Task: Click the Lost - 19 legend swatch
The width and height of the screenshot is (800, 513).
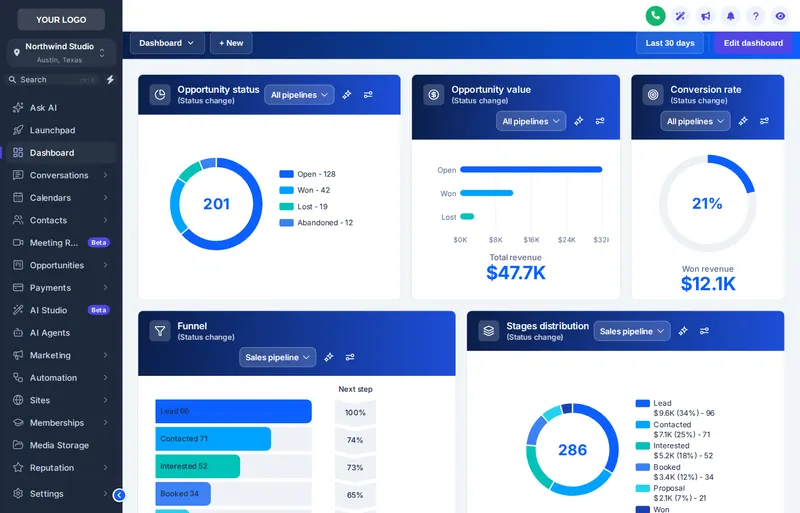Action: tap(286, 206)
